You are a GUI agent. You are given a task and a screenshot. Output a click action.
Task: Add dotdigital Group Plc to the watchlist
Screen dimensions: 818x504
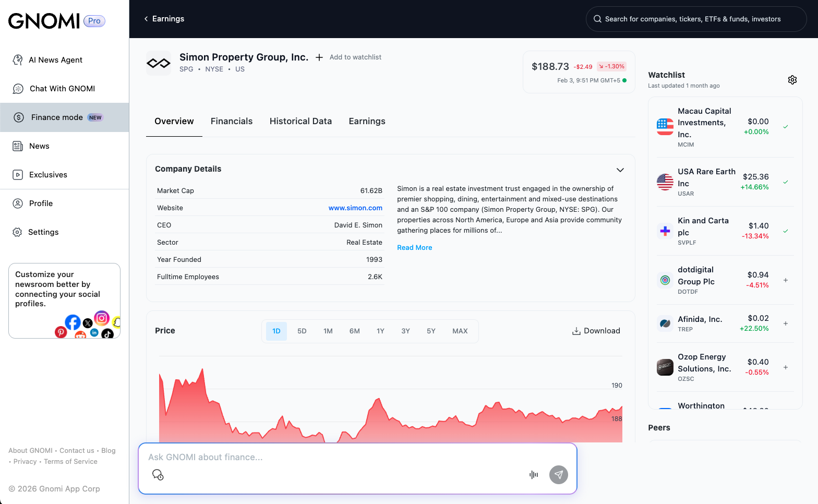[785, 280]
